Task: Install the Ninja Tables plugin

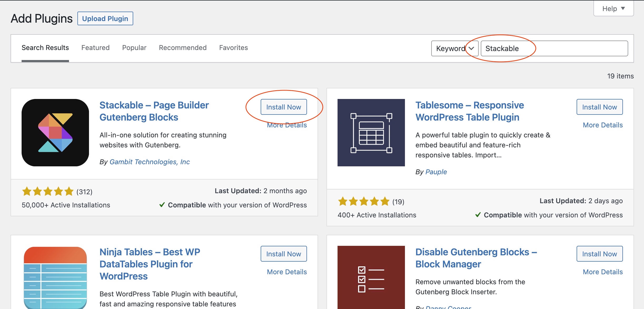Action: (284, 254)
